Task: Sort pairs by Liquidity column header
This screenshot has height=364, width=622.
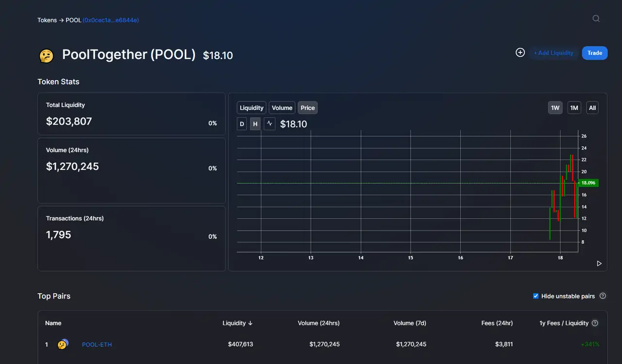Action: pos(238,323)
